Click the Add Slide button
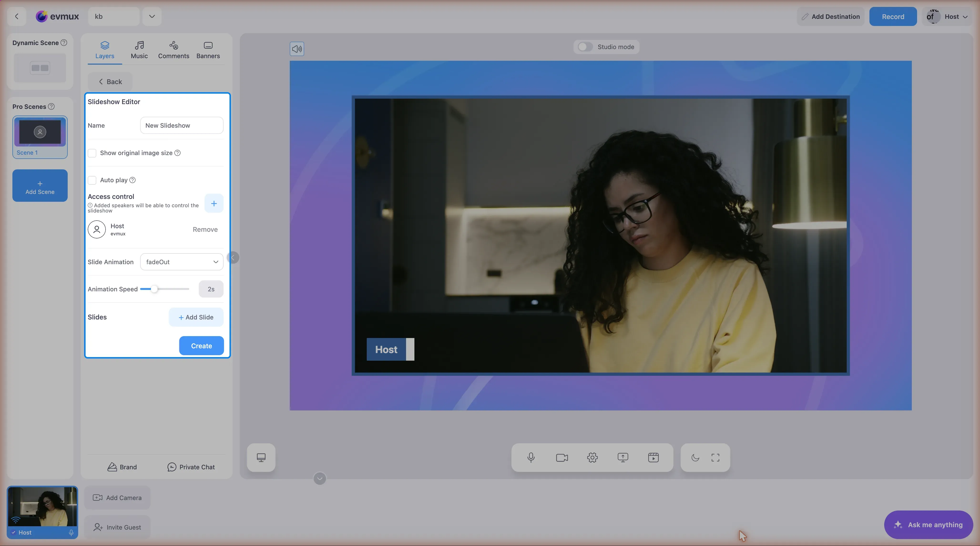The height and width of the screenshot is (546, 980). pos(196,317)
